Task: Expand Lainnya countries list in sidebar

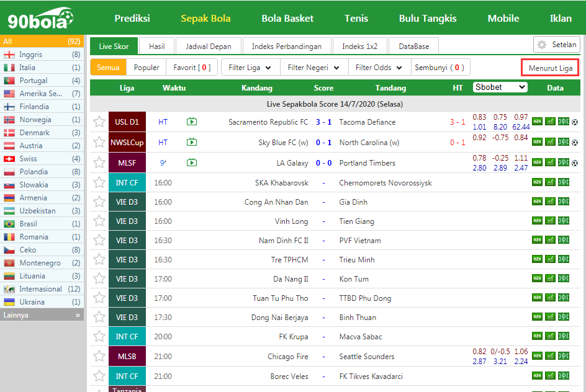Action: point(42,315)
